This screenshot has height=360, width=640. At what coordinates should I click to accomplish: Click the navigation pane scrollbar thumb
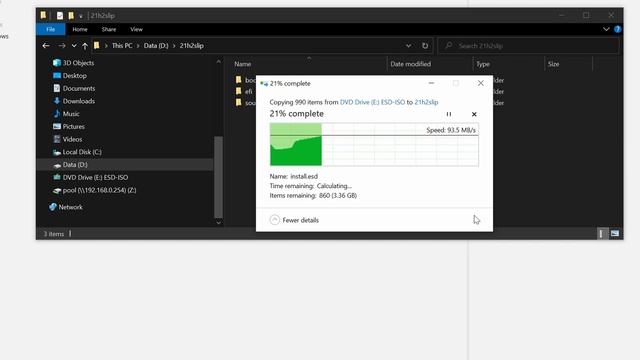click(218, 177)
